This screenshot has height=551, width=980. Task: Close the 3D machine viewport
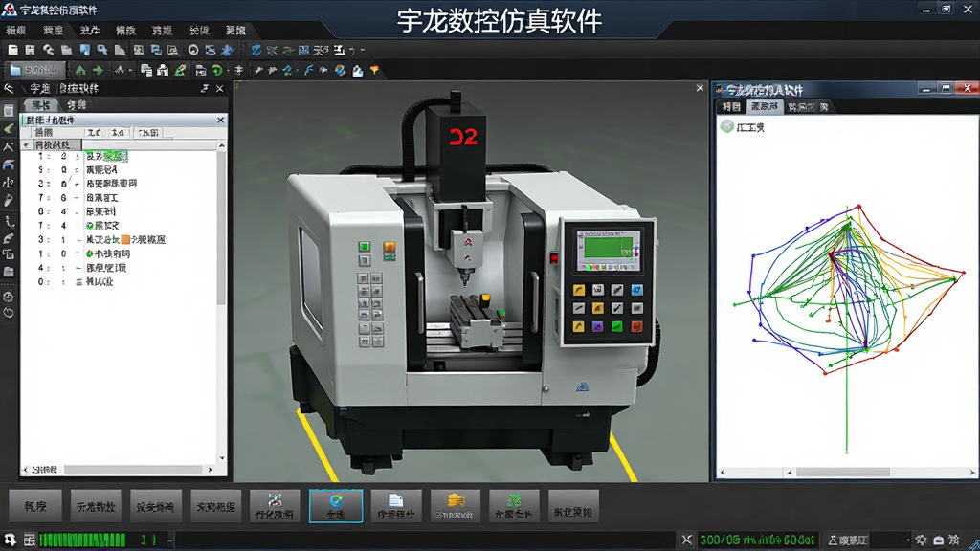(x=700, y=88)
